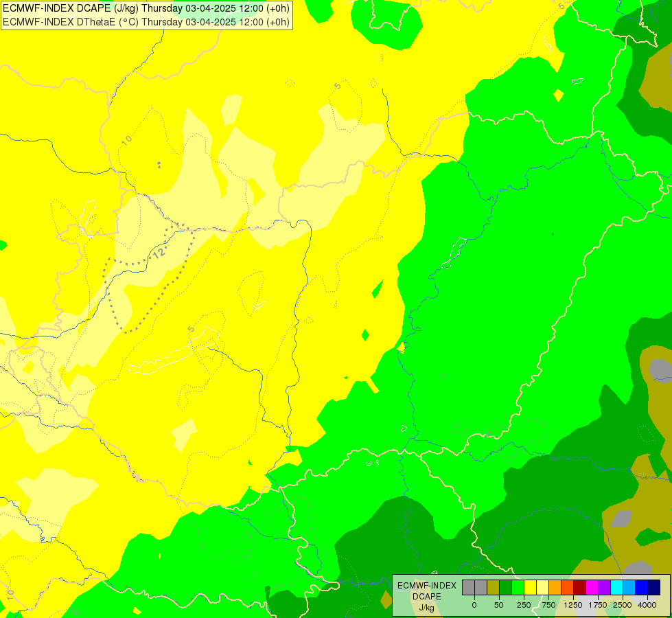Pick the pale yellow legend swatch

542,588
